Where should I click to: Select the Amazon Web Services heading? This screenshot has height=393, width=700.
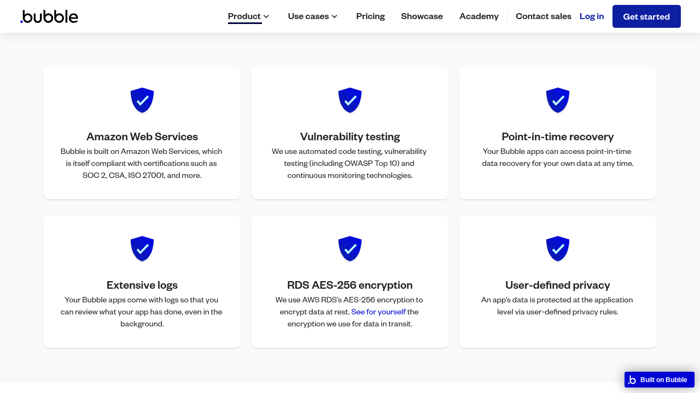click(x=142, y=137)
